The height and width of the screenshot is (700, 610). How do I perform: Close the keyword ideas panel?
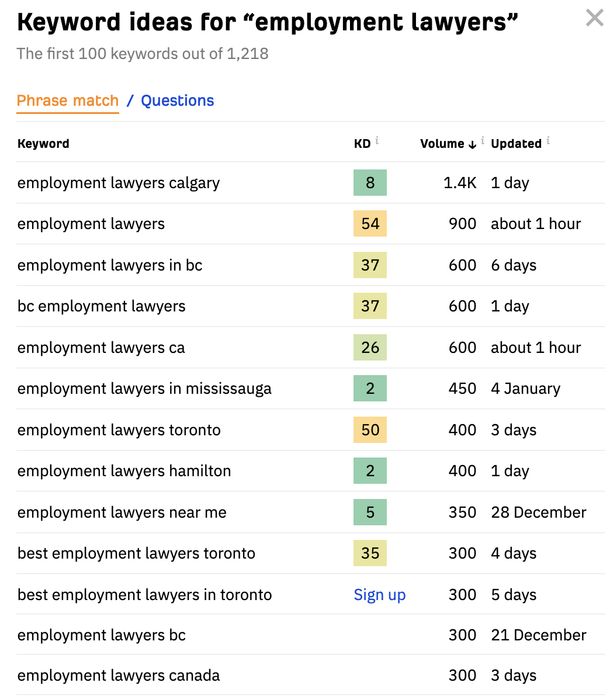pyautogui.click(x=594, y=19)
